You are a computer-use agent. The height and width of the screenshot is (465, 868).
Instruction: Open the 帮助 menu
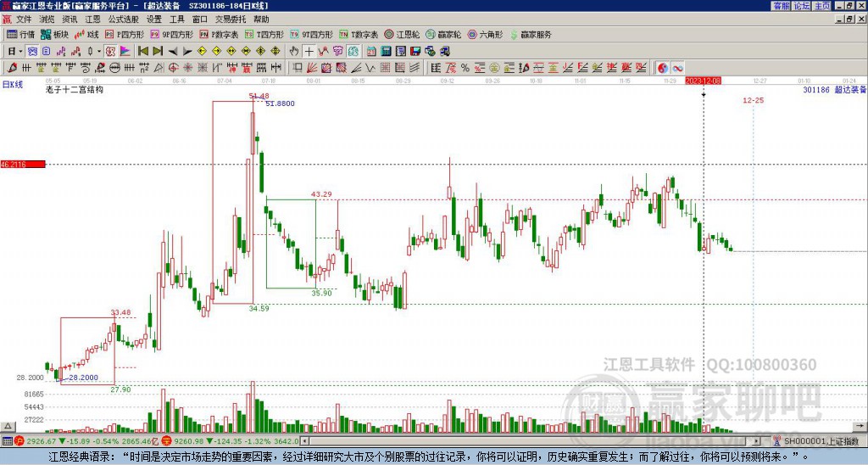(261, 20)
